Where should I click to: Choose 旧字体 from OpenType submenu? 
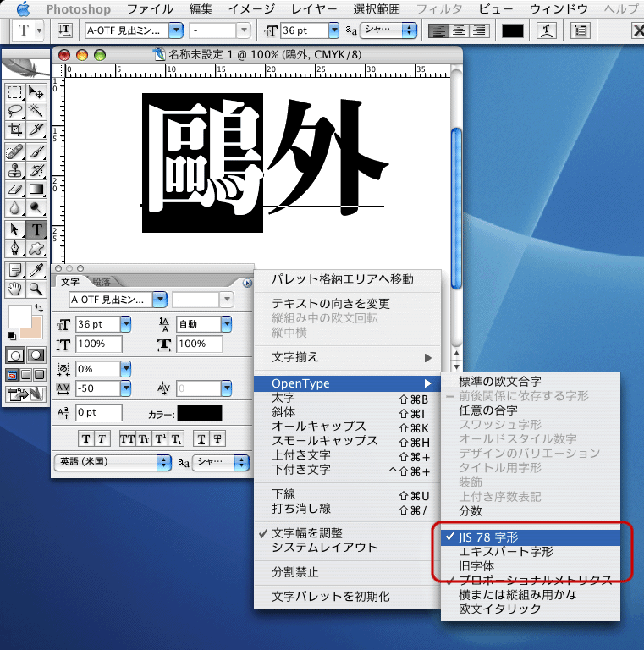(531, 566)
